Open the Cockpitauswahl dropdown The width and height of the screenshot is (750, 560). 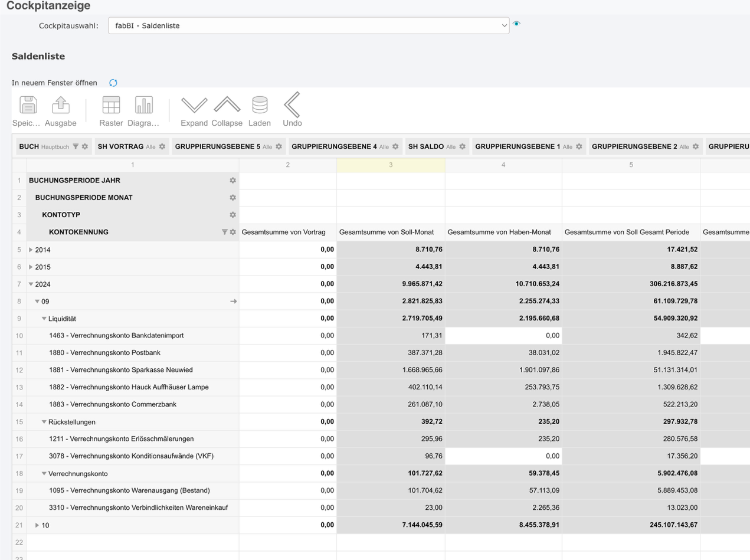click(x=308, y=25)
